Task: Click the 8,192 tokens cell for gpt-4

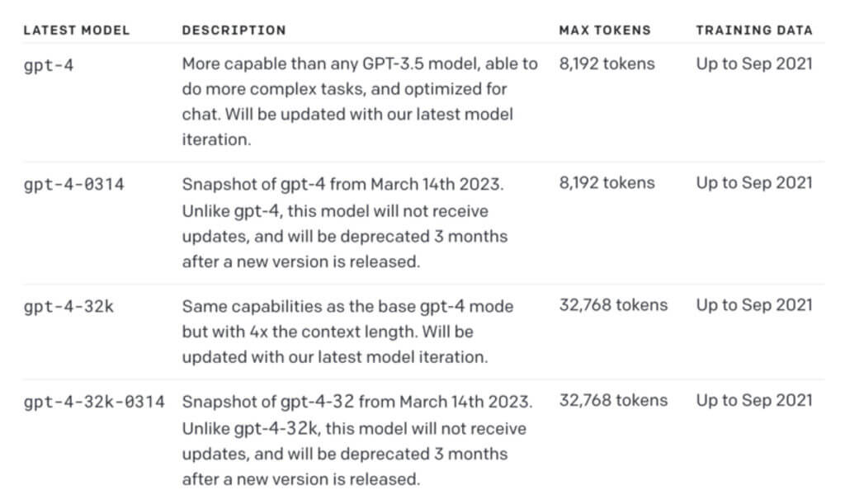Action: pyautogui.click(x=607, y=64)
